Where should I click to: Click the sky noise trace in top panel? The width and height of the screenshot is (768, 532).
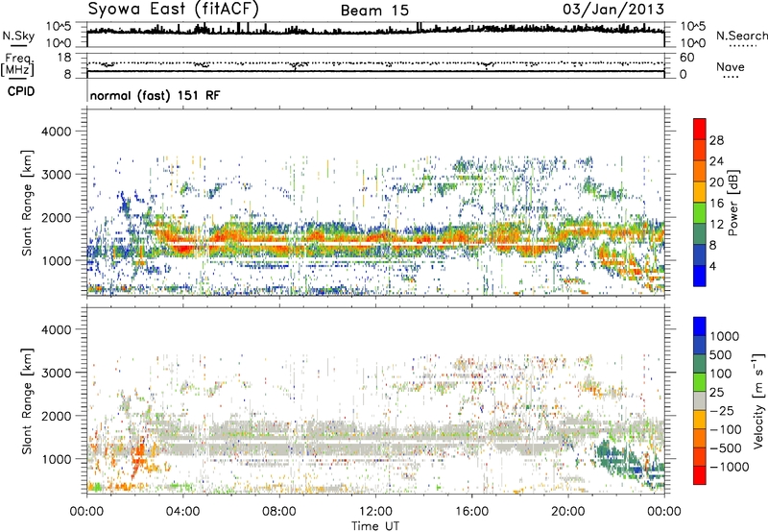[375, 31]
